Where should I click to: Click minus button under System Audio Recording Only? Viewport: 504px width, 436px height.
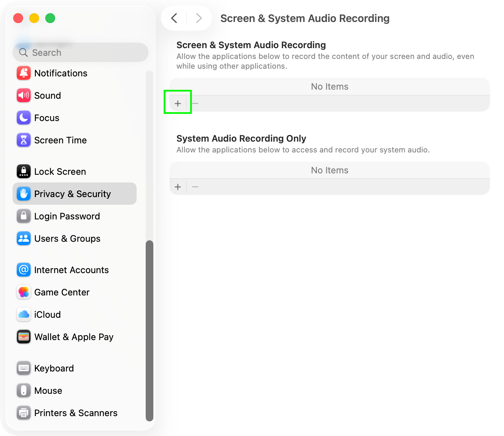point(195,187)
